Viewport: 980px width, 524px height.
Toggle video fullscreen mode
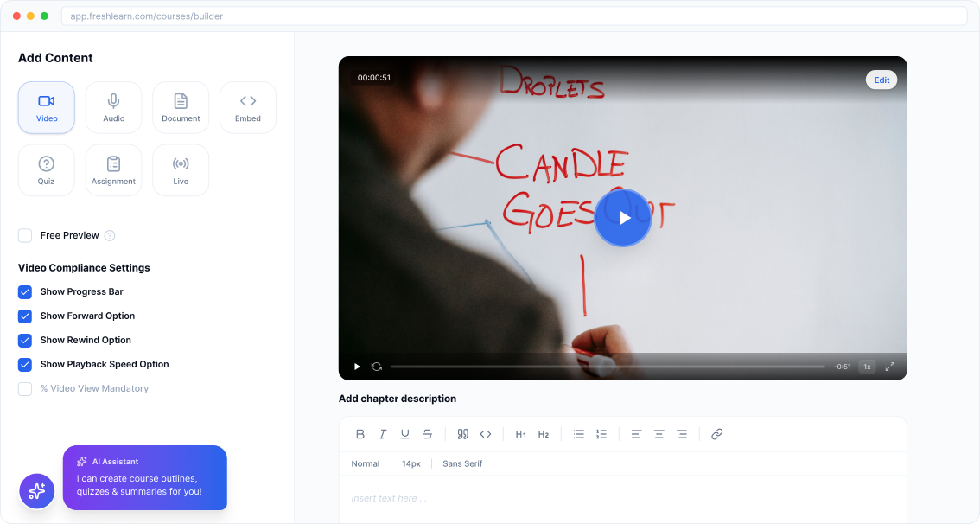pyautogui.click(x=889, y=367)
